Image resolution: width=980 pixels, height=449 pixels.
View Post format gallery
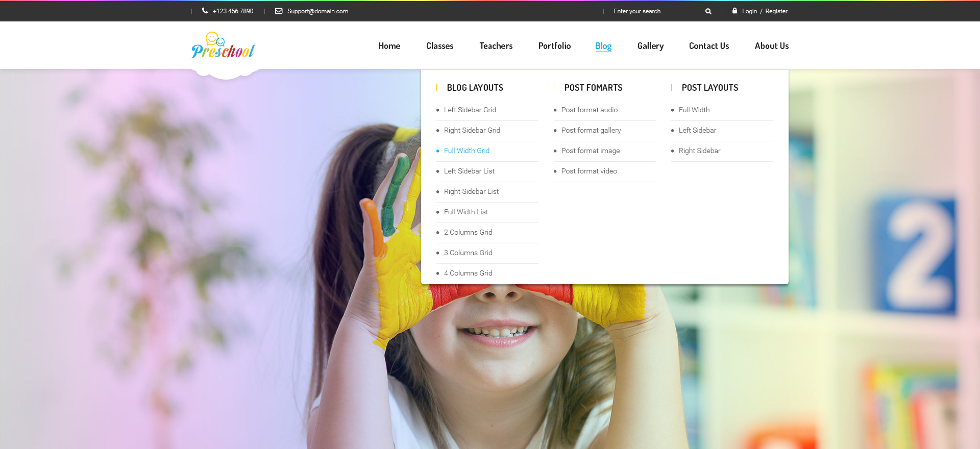pos(591,130)
